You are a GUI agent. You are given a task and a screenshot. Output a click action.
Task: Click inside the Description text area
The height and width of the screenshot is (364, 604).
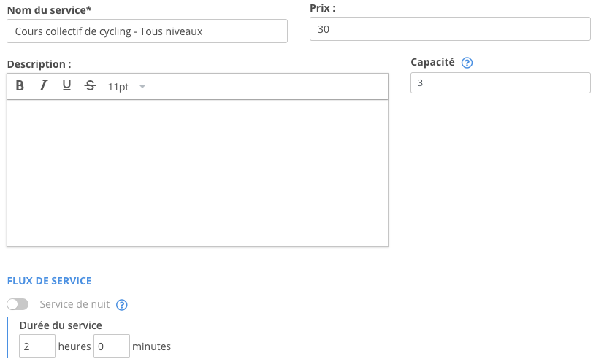pos(197,173)
